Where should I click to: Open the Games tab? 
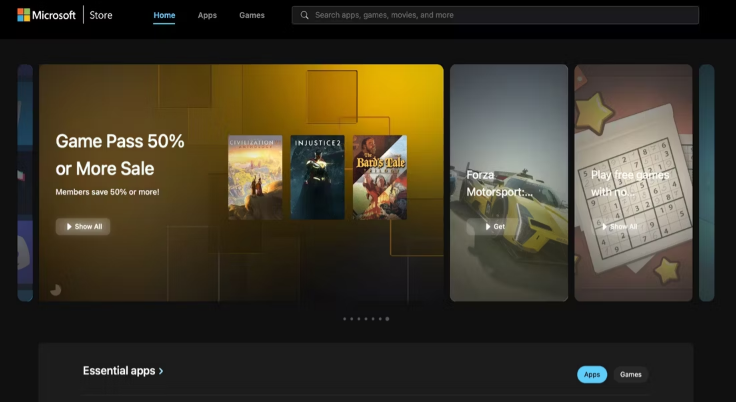[x=252, y=15]
